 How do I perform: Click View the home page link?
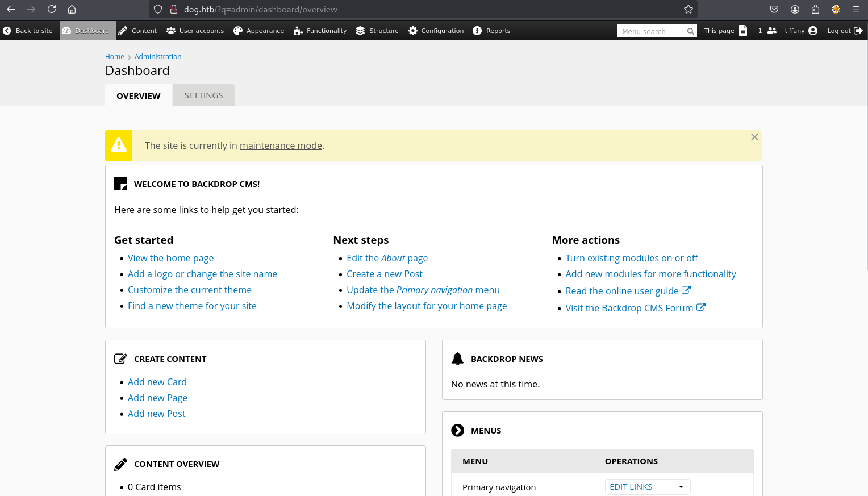click(170, 258)
